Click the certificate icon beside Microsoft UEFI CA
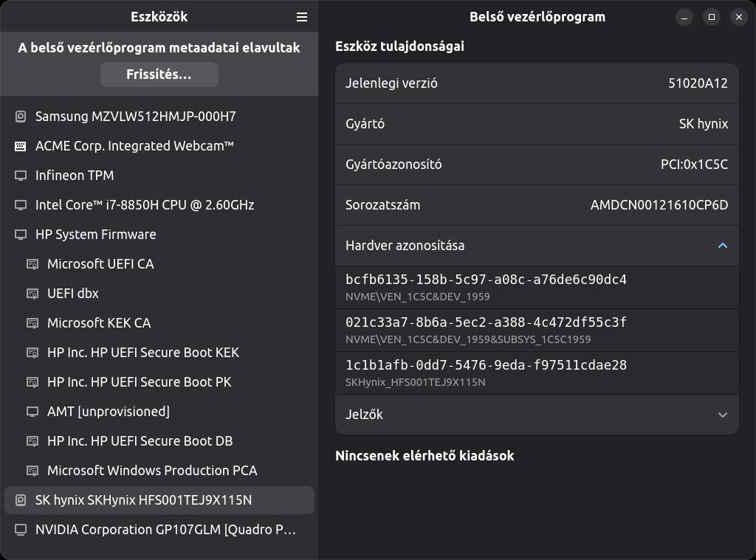 [32, 264]
